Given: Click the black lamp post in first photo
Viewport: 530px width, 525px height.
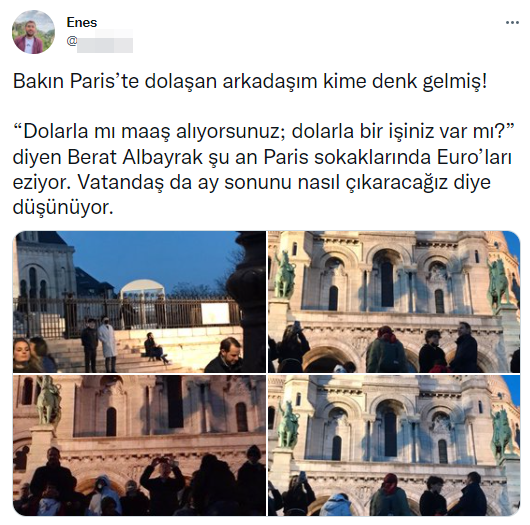Looking at the screenshot, I should click(249, 297).
